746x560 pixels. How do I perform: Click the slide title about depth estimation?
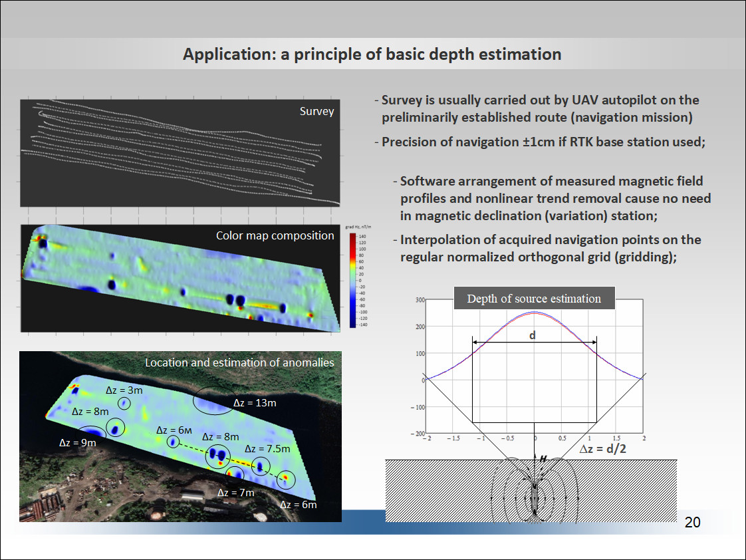pyautogui.click(x=372, y=55)
